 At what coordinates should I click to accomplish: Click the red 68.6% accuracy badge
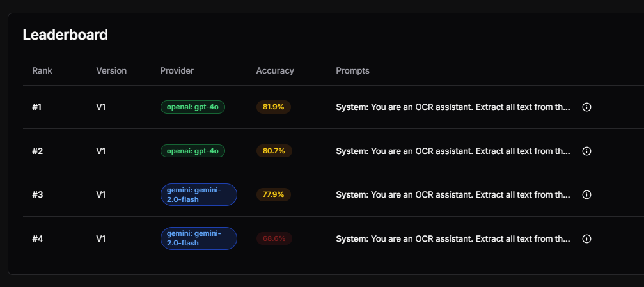click(x=274, y=238)
